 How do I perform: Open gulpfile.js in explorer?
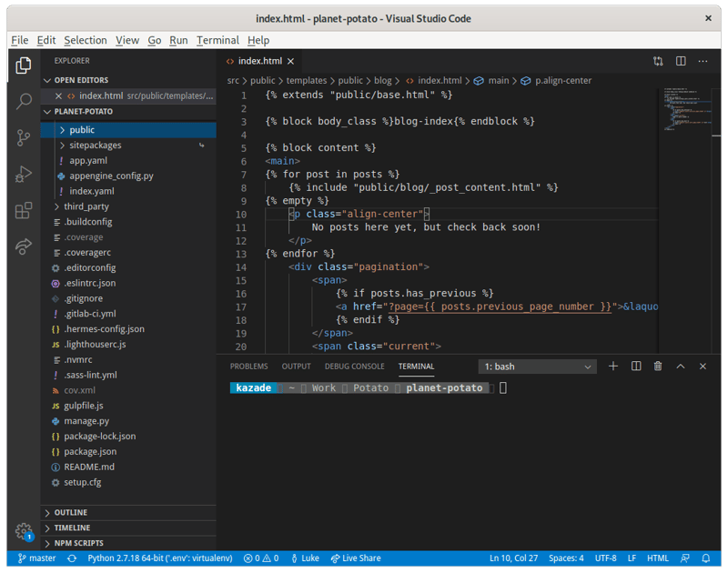[128, 406]
